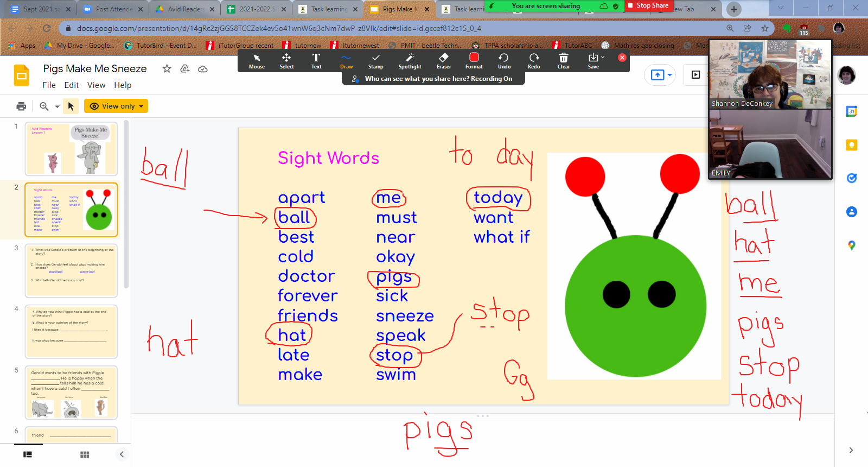This screenshot has width=868, height=467.
Task: Collapse the slide filmstrip panel
Action: [x=122, y=455]
